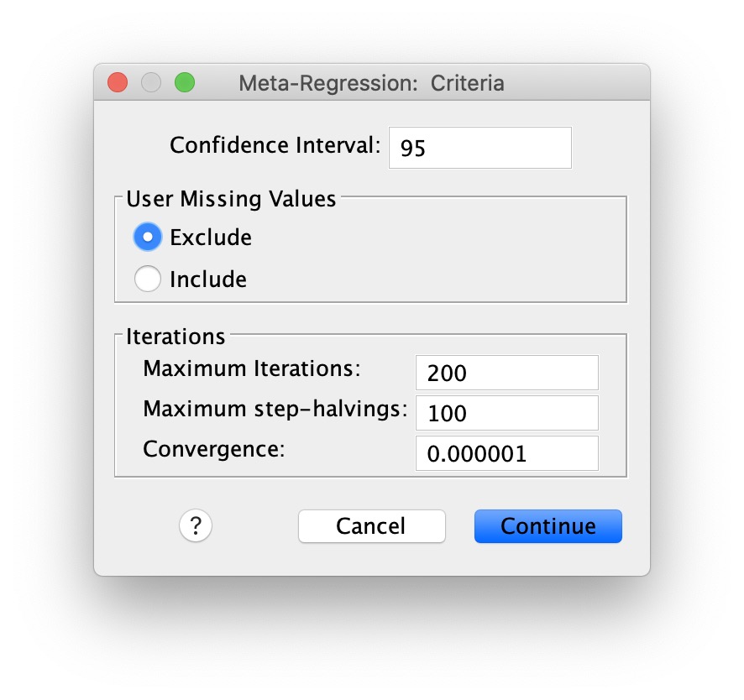Screen dimensions: 744x700
Task: Click the Confidence Interval label
Action: [275, 145]
